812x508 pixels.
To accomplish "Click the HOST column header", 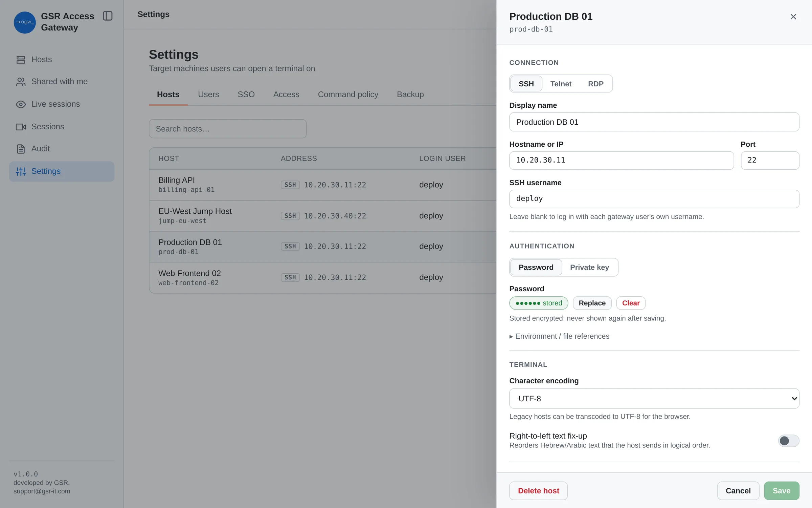I will pyautogui.click(x=169, y=158).
